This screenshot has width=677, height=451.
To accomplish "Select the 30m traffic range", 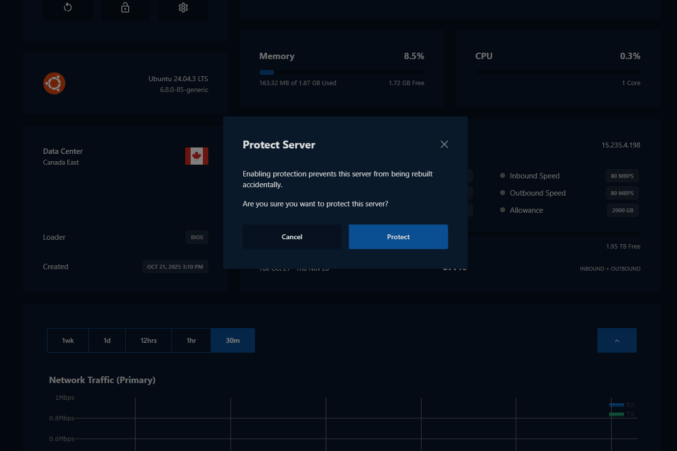I will click(x=232, y=341).
